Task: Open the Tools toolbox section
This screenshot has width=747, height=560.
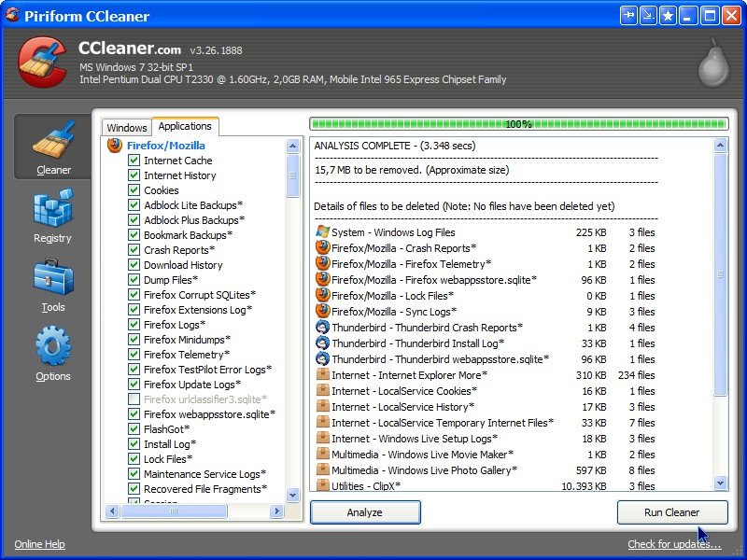Action: click(x=53, y=285)
